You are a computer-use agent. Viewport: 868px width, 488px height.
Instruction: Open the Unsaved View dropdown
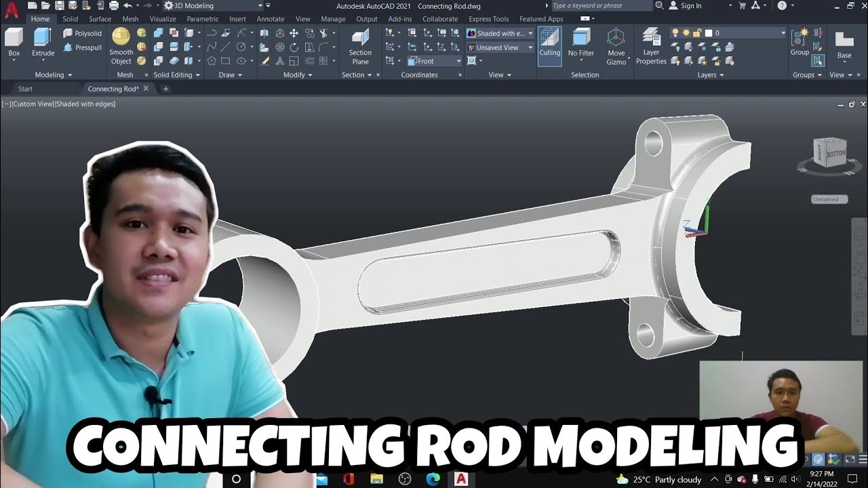click(x=500, y=47)
